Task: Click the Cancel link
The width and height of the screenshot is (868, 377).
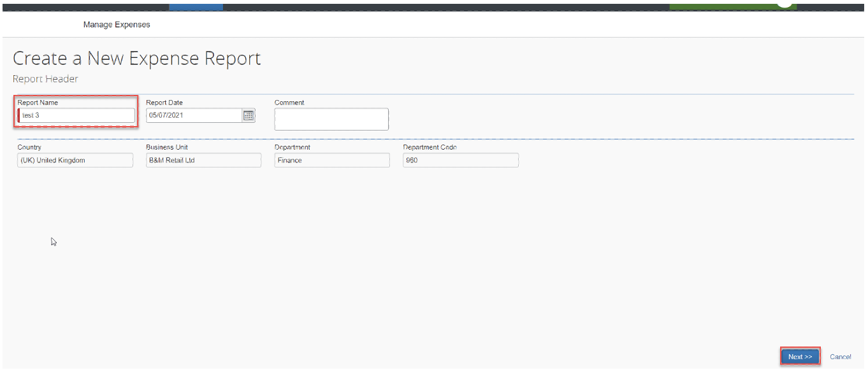Action: click(x=841, y=357)
